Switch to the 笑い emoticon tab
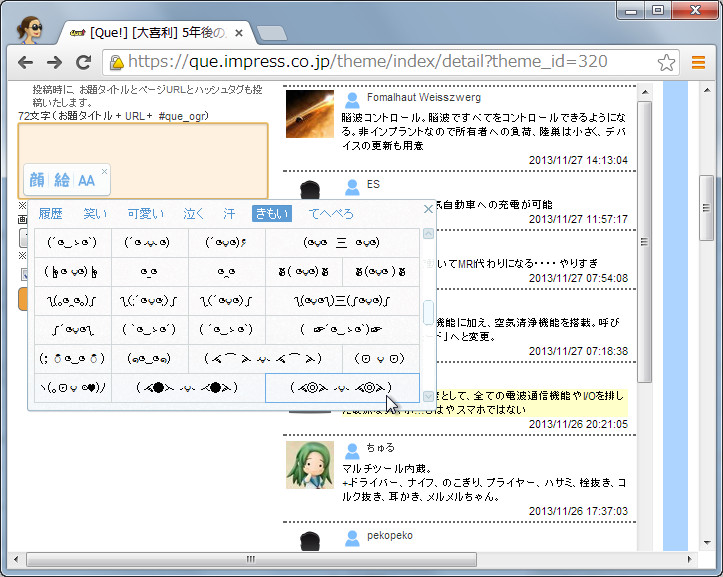The height and width of the screenshot is (577, 723). click(95, 214)
